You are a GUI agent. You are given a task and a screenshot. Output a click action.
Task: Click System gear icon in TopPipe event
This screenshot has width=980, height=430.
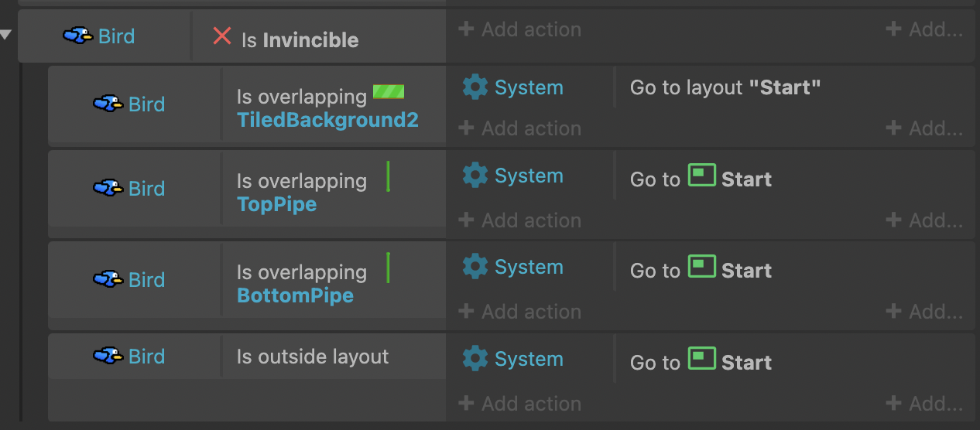pyautogui.click(x=475, y=176)
